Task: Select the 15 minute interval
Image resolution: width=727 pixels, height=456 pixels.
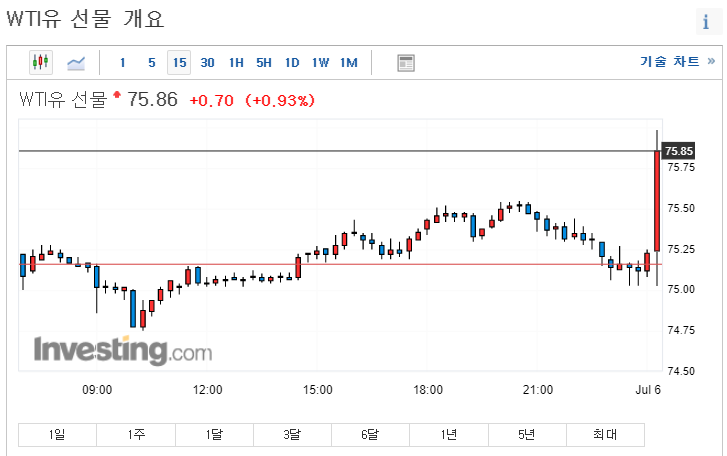Action: pyautogui.click(x=179, y=63)
